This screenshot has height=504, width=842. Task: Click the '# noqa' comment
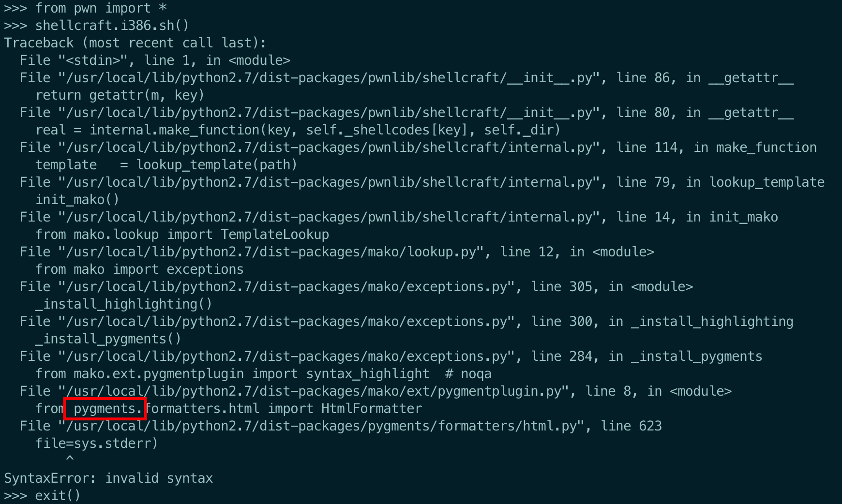coord(468,374)
